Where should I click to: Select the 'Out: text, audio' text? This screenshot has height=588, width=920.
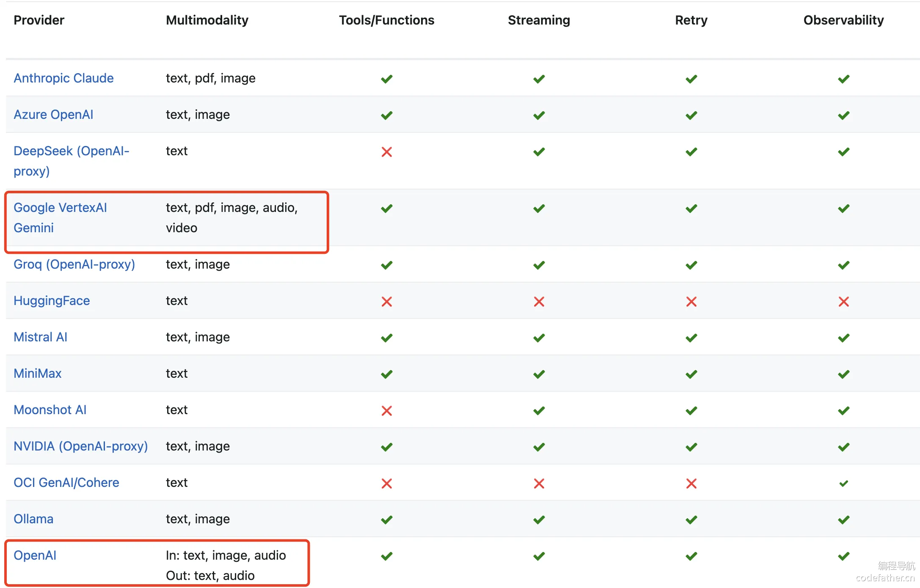210,576
